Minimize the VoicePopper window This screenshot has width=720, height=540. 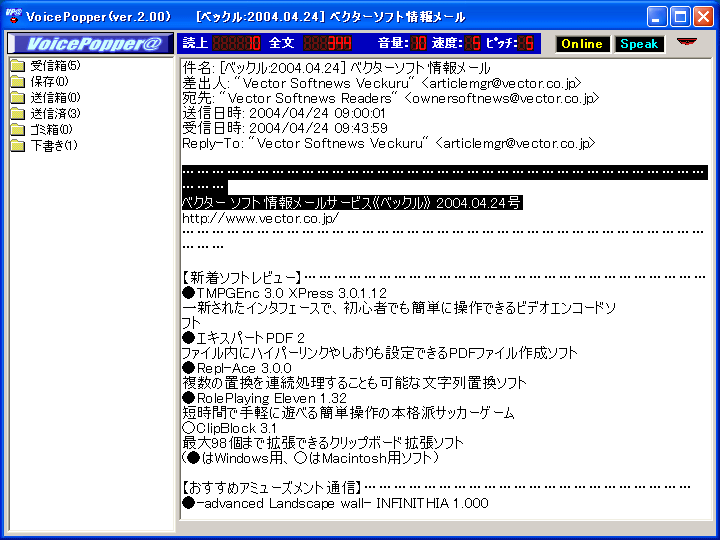pyautogui.click(x=657, y=17)
